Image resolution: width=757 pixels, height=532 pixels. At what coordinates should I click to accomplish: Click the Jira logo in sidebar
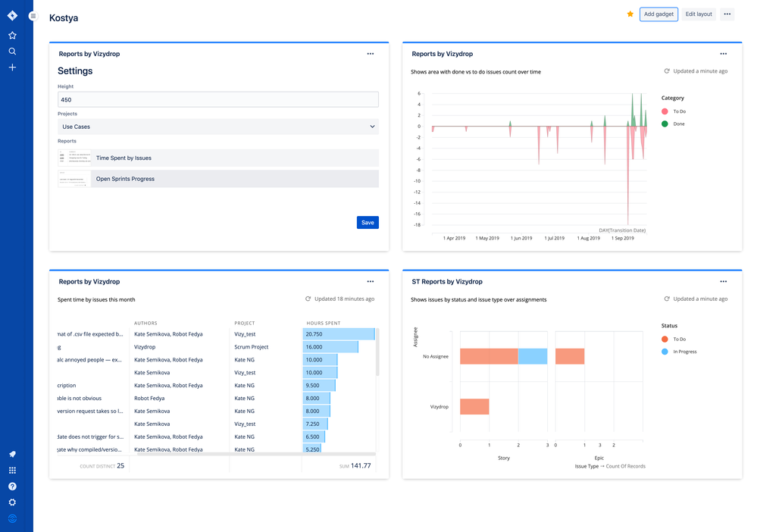click(12, 15)
